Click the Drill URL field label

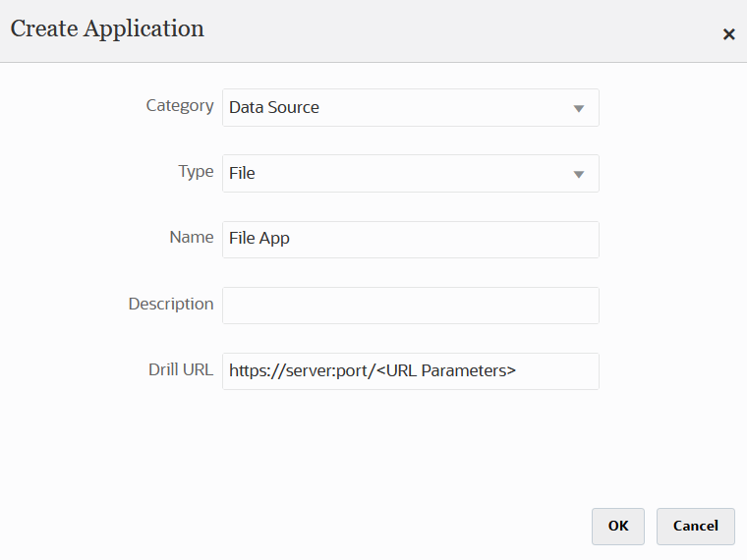point(177,370)
